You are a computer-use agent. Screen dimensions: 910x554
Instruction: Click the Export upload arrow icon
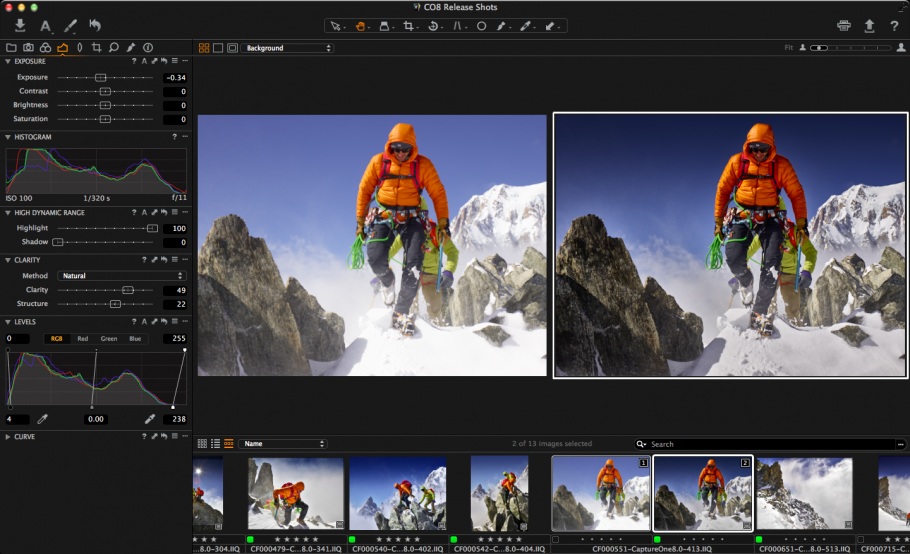coord(869,26)
